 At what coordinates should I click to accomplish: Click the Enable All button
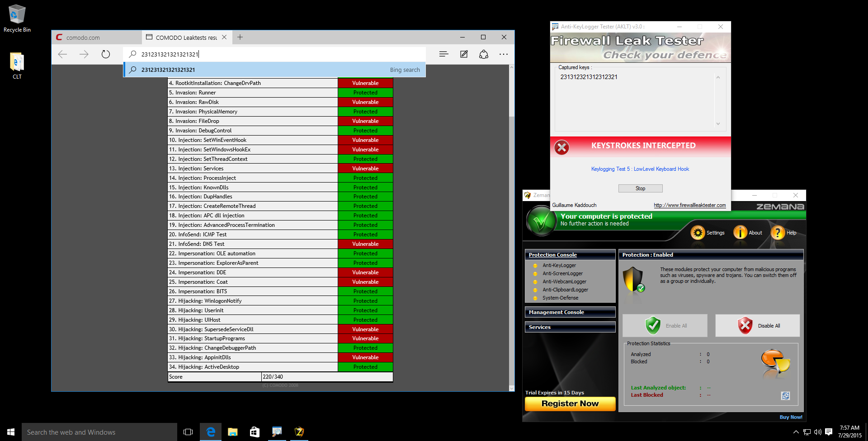pos(665,325)
